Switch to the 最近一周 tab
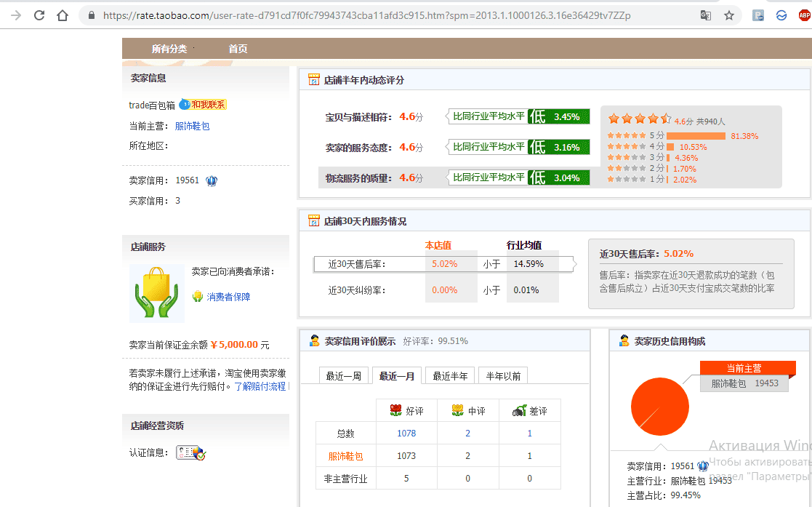The image size is (812, 507). point(343,376)
